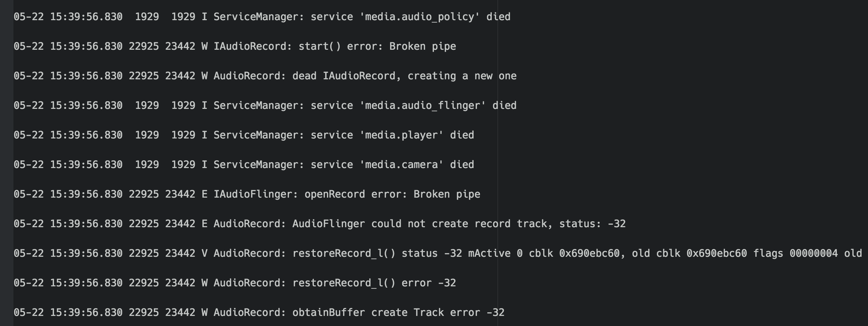
Task: Place cursor on 'dead IAudioRecord, creating a new one'
Action: pos(404,76)
